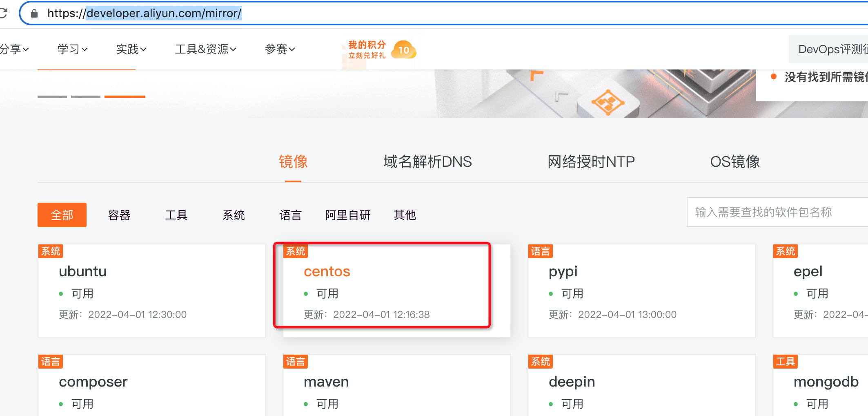868x416 pixels.
Task: Select the 全部 category filter
Action: click(x=62, y=215)
